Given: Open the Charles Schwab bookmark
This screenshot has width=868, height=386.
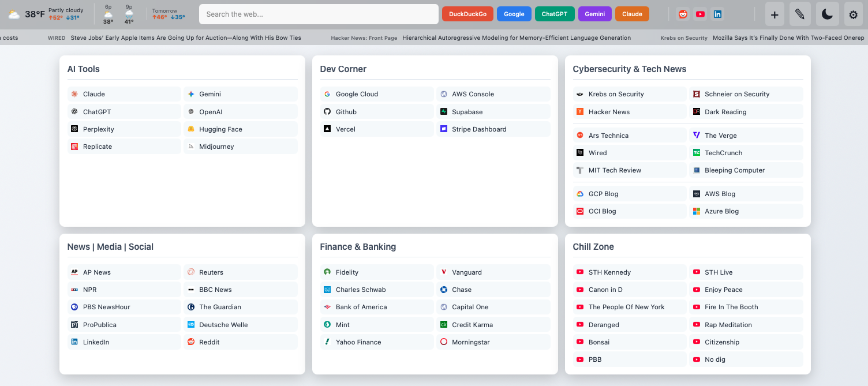Looking at the screenshot, I should point(361,290).
